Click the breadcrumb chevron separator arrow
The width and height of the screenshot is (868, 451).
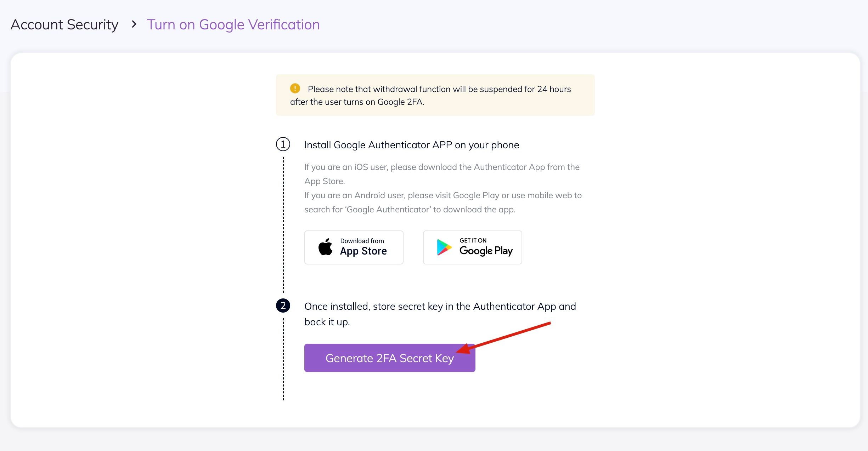[134, 24]
